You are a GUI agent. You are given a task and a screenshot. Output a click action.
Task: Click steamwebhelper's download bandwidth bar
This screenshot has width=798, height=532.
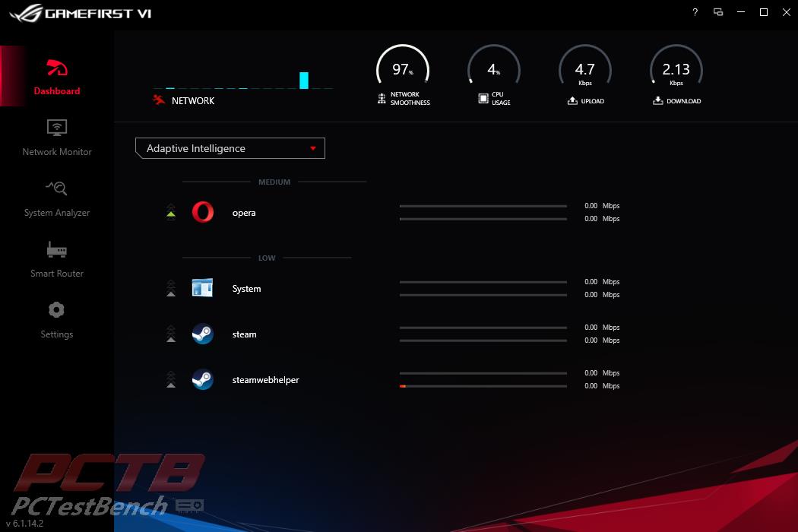(x=483, y=386)
